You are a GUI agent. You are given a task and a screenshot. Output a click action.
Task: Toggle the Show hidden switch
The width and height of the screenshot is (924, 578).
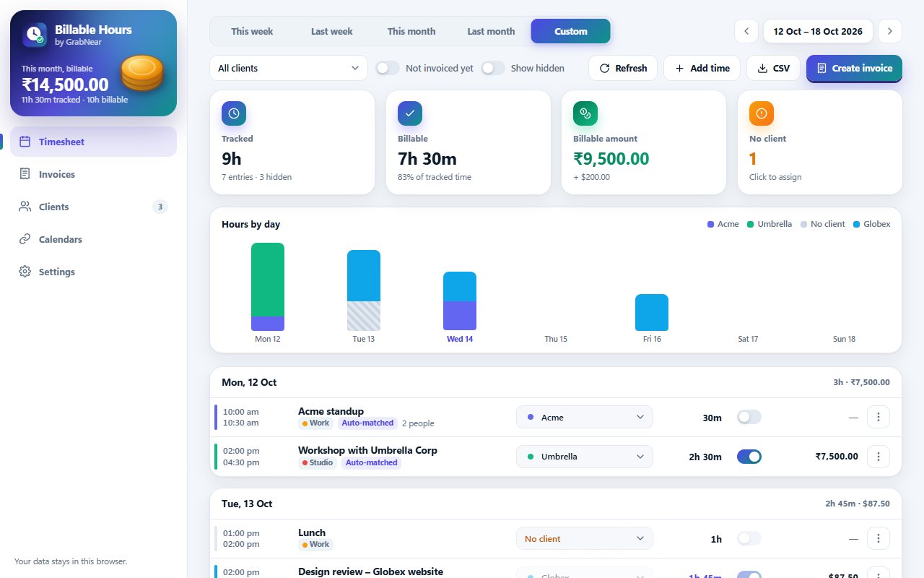pos(493,68)
